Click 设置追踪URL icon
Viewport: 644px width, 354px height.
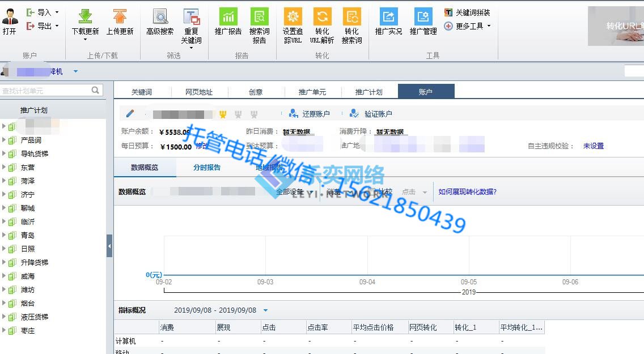pyautogui.click(x=293, y=16)
